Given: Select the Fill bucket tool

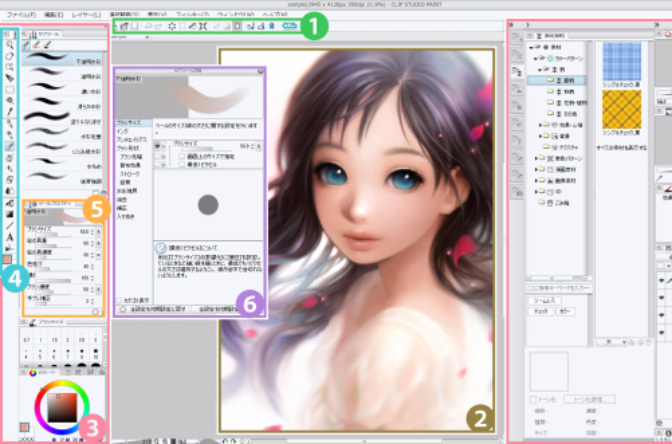Looking at the screenshot, I should coord(9,203).
